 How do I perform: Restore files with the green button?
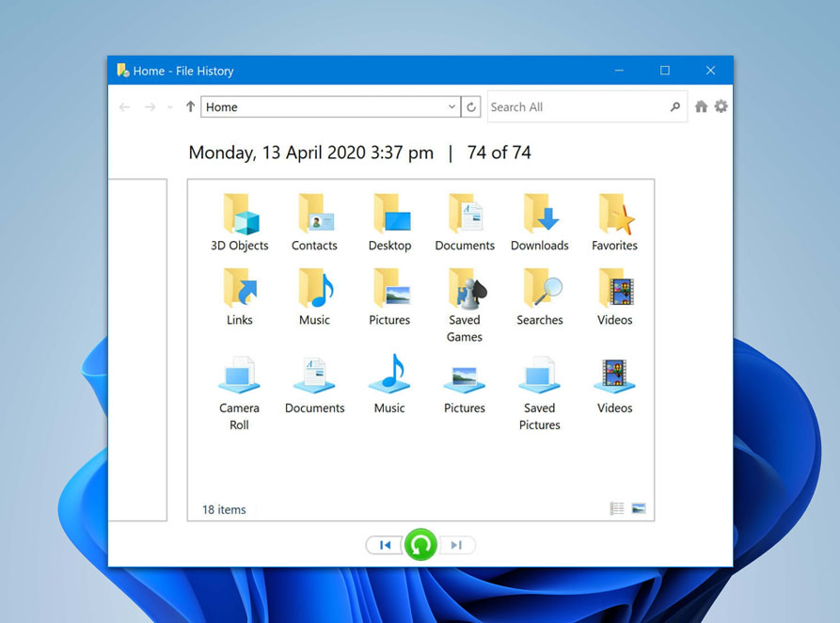pyautogui.click(x=420, y=545)
